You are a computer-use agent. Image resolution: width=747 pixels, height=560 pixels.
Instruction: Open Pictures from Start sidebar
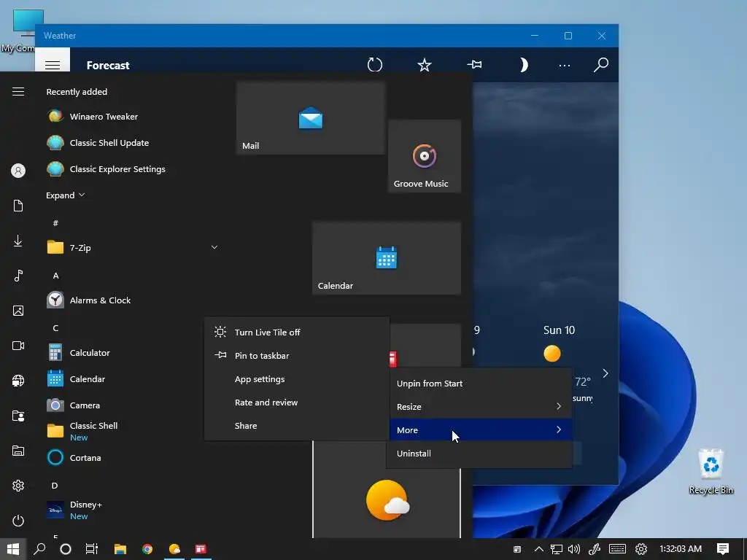pyautogui.click(x=18, y=311)
